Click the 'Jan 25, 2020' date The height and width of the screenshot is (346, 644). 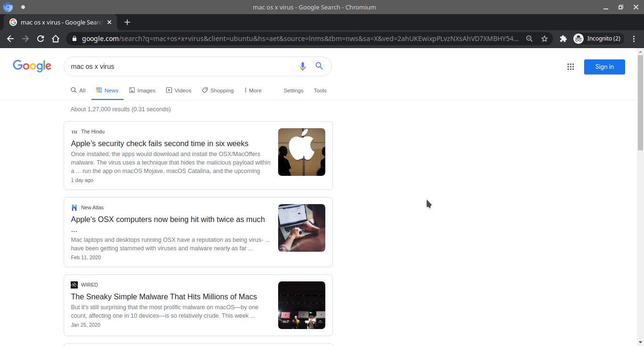click(x=86, y=325)
